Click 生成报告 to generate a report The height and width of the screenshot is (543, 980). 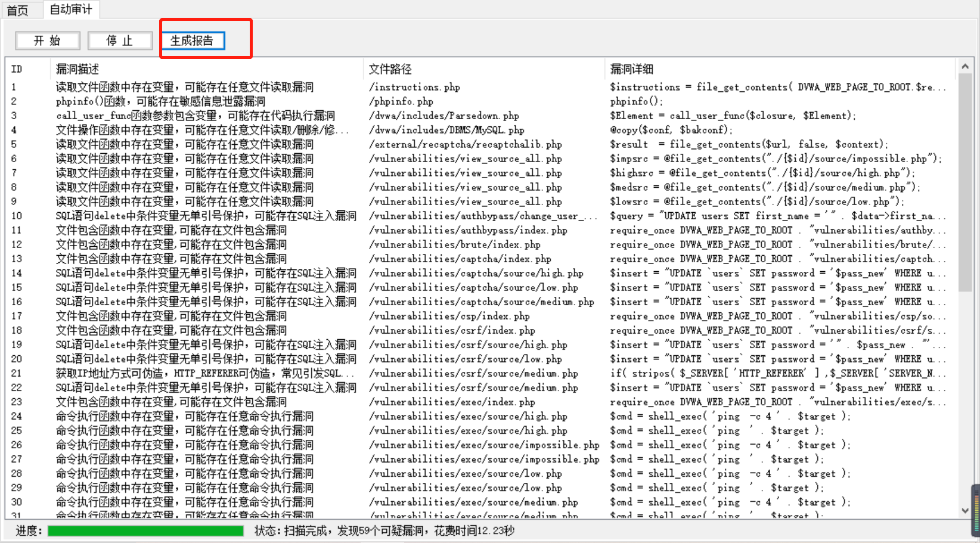[x=193, y=41]
